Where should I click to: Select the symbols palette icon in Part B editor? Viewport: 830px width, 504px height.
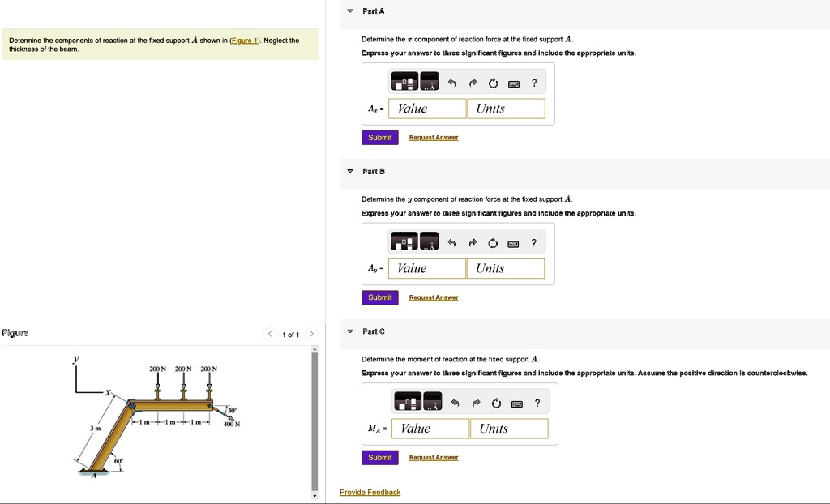tap(429, 241)
